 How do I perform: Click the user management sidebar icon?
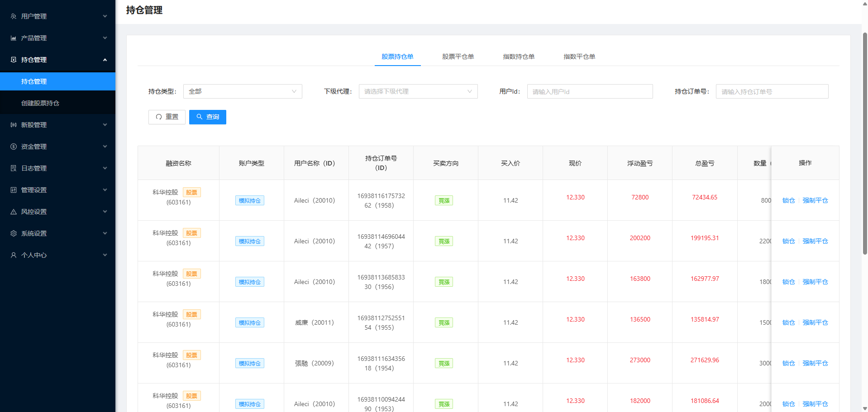[x=14, y=16]
